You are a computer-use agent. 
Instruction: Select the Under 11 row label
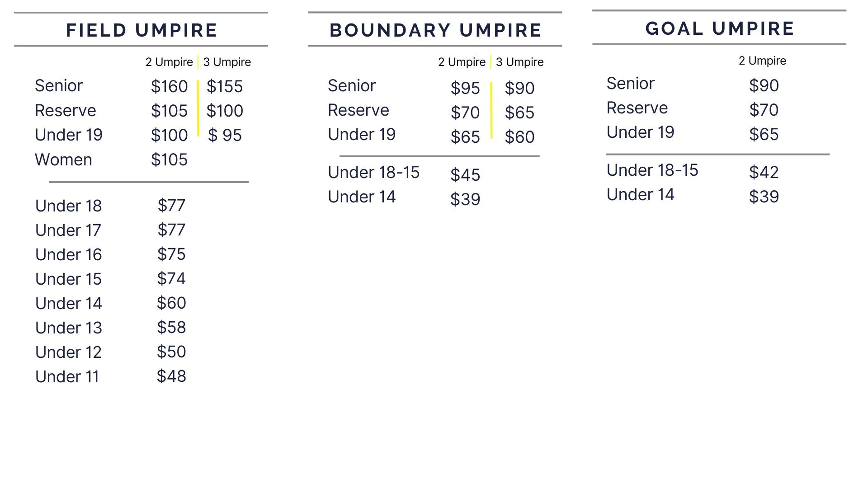(67, 376)
